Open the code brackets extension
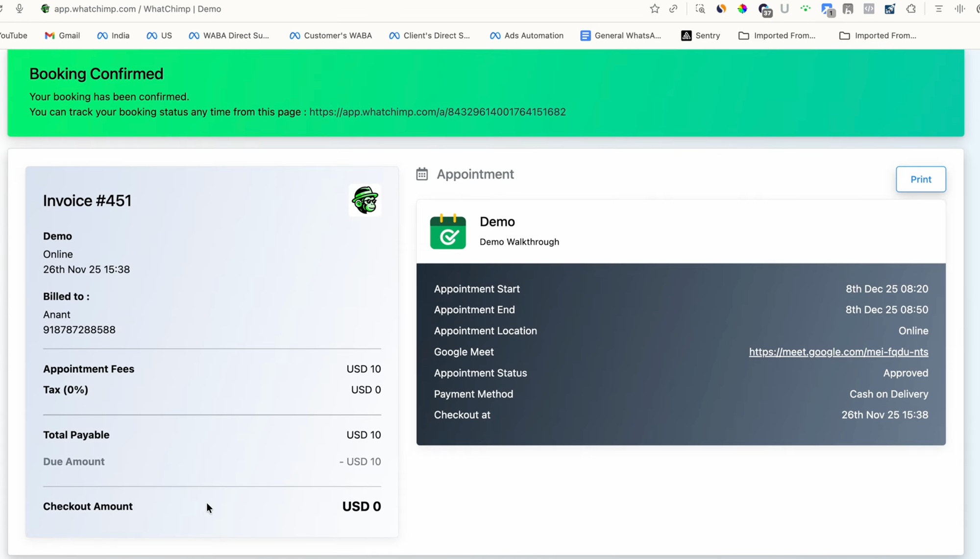The width and height of the screenshot is (980, 559). [x=869, y=9]
